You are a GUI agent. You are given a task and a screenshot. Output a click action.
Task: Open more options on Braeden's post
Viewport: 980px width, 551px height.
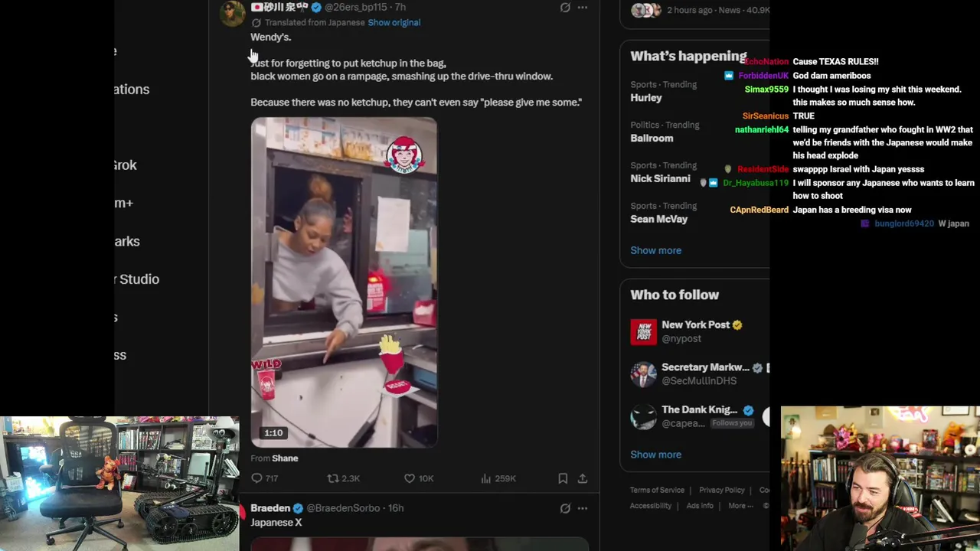click(583, 508)
